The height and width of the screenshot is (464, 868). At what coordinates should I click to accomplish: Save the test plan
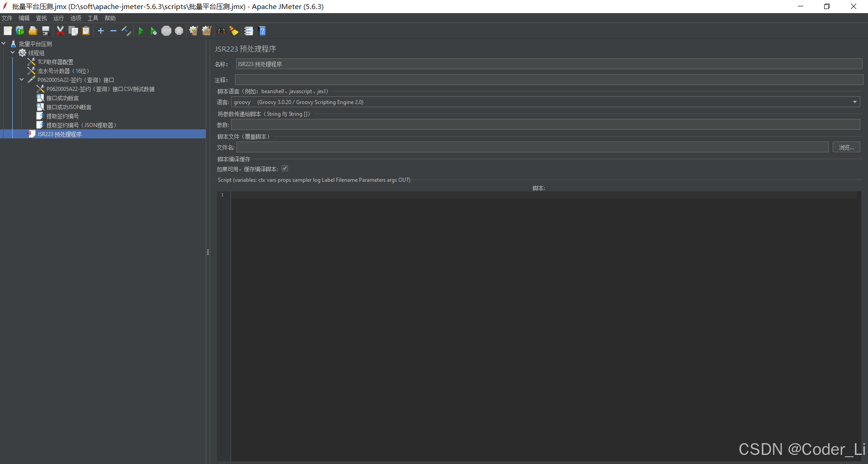(x=46, y=31)
